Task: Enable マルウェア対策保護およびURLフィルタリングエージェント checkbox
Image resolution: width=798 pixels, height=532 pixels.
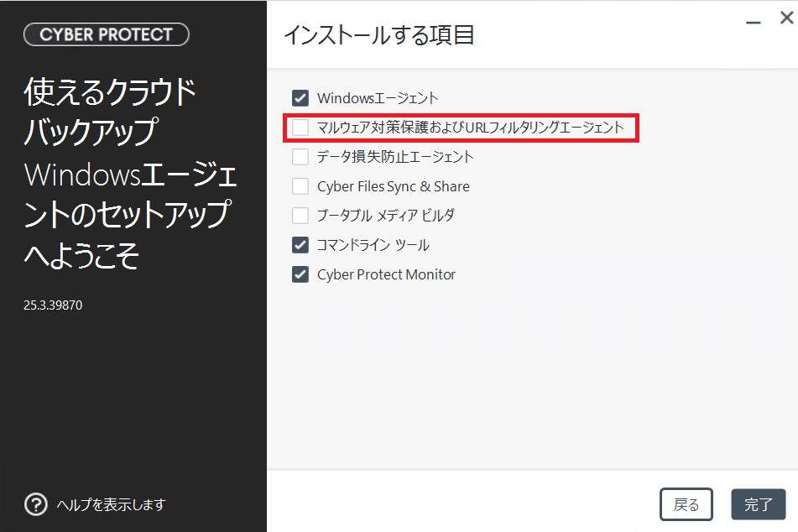Action: click(x=300, y=128)
